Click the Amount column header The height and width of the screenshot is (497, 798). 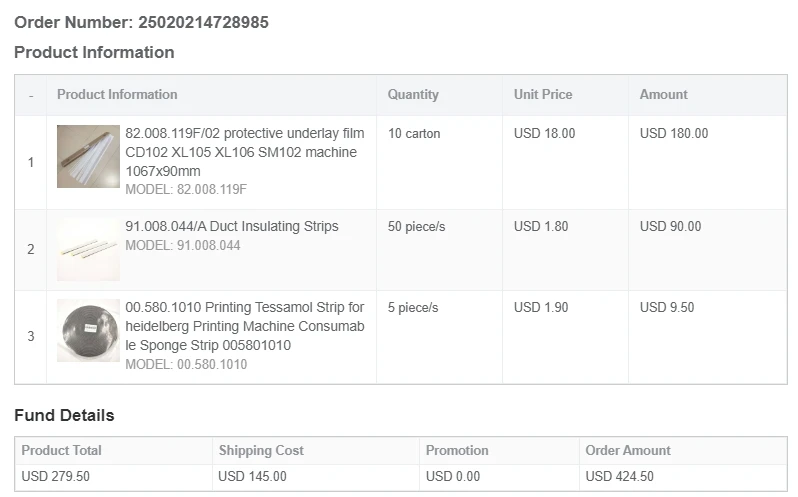coord(664,94)
